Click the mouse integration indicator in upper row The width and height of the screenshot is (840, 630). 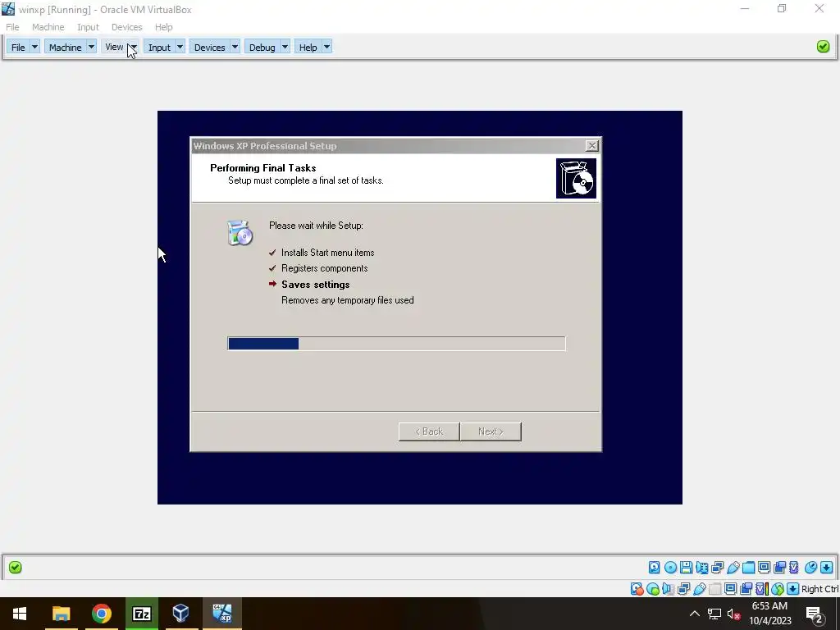[x=810, y=568]
